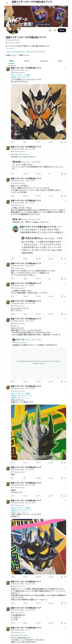Open more options on the pinned post
Viewport: 72px width, 644px height.
65,68
